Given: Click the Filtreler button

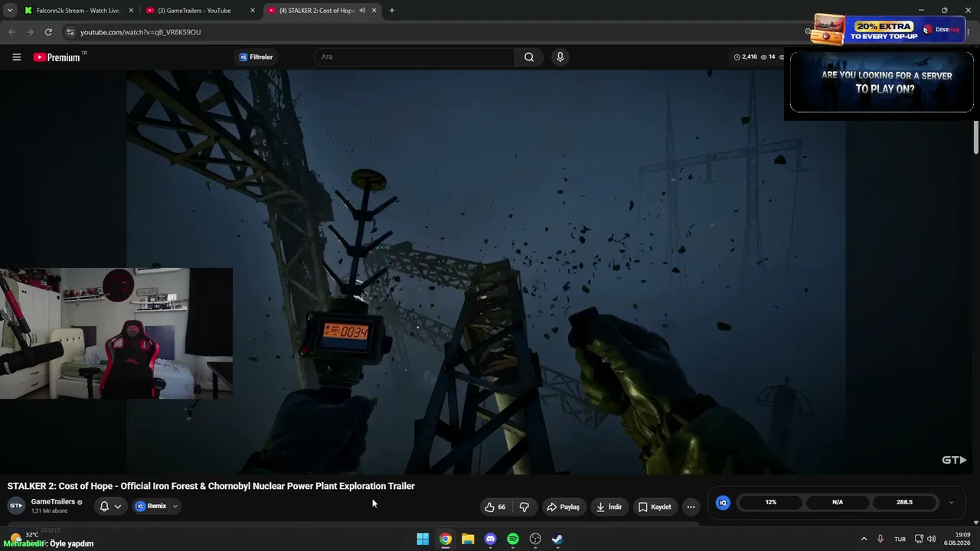Looking at the screenshot, I should (x=256, y=57).
